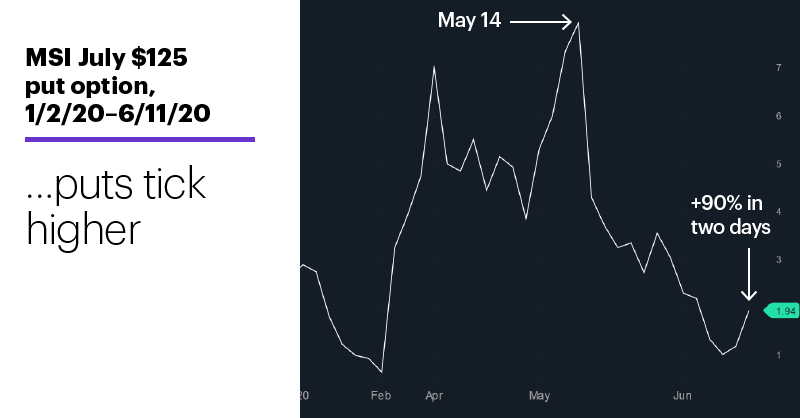The image size is (800, 418).
Task: Click the 6 value on price axis
Action: [779, 116]
